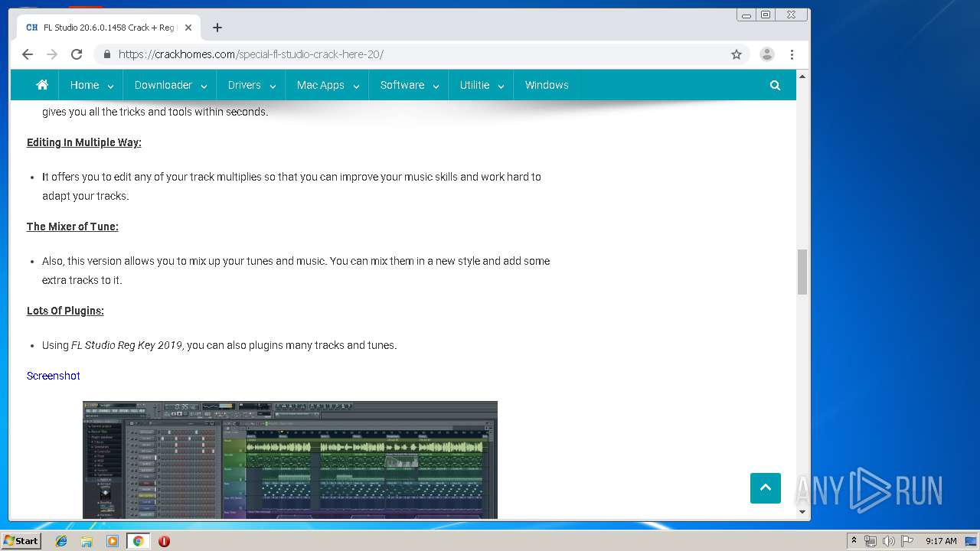The width and height of the screenshot is (980, 551).
Task: Open the Windows Start menu
Action: coord(21,541)
